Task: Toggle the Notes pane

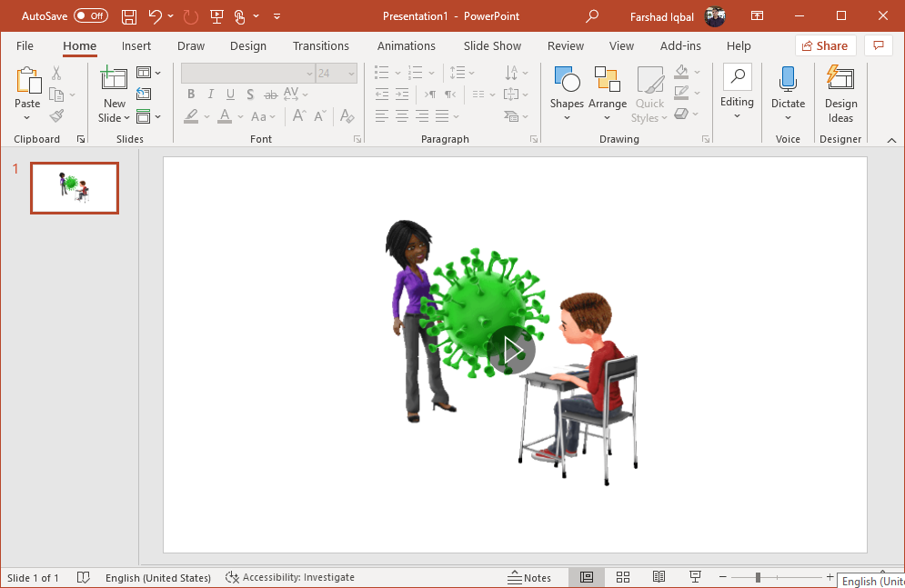Action: point(529,577)
